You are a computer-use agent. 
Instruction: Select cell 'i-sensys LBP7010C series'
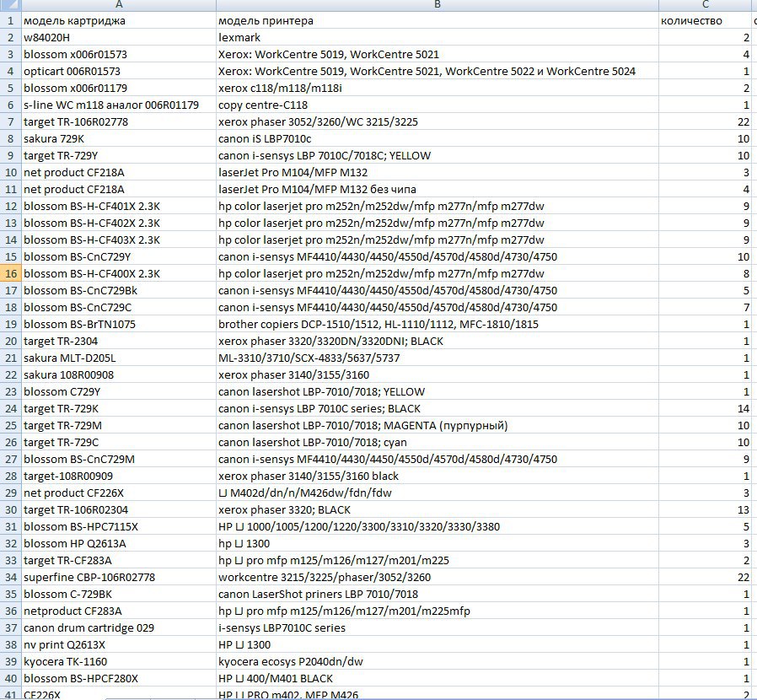[x=438, y=628]
